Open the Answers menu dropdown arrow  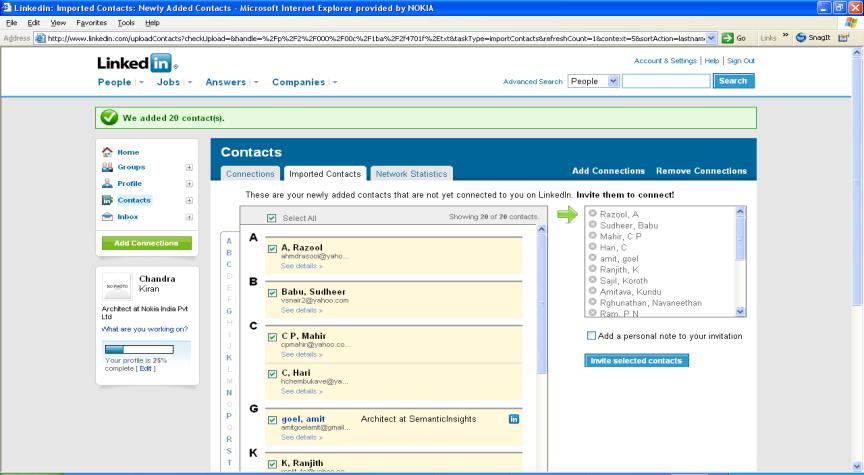point(256,82)
